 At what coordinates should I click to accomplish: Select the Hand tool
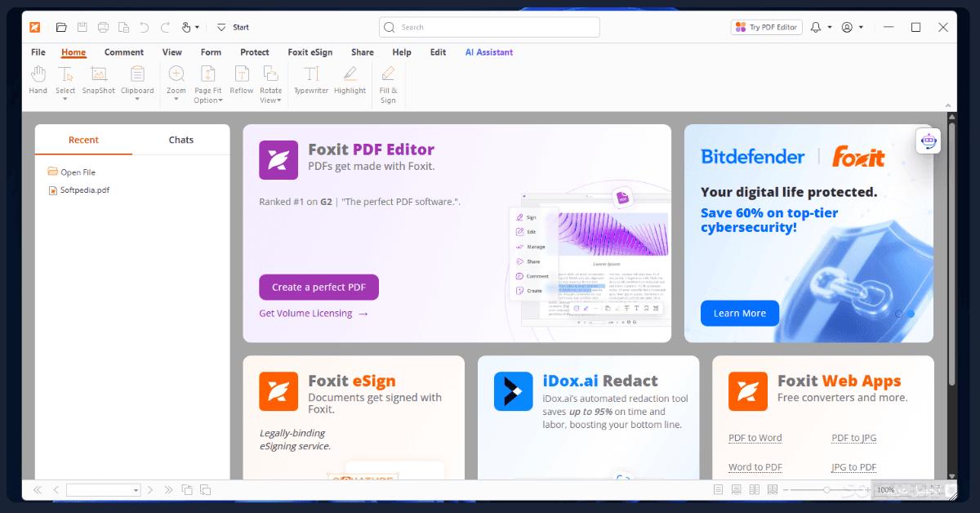point(38,80)
